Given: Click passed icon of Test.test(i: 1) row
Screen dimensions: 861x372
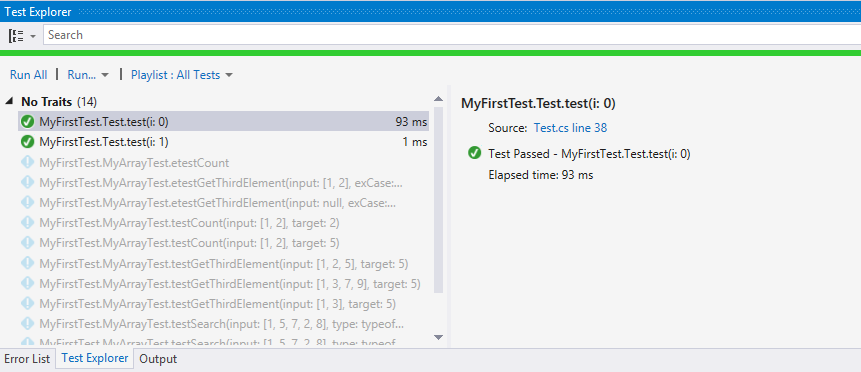Looking at the screenshot, I should [27, 142].
